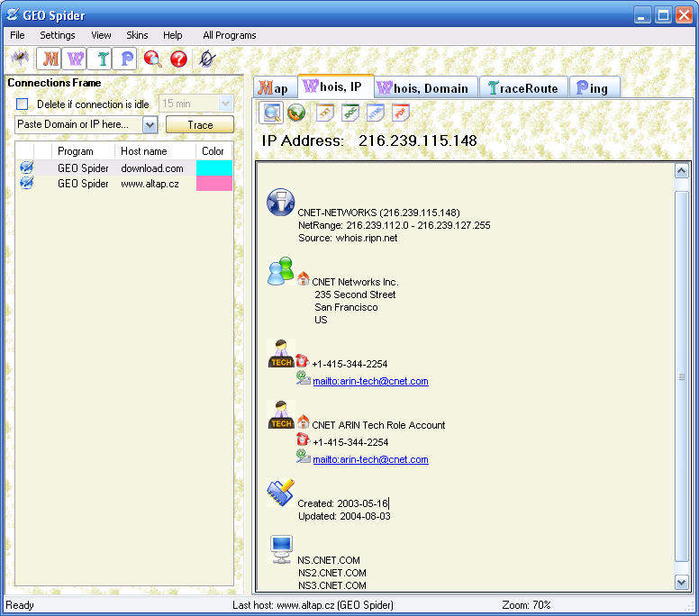Click the green refresh globe icon
The image size is (699, 616).
(296, 113)
